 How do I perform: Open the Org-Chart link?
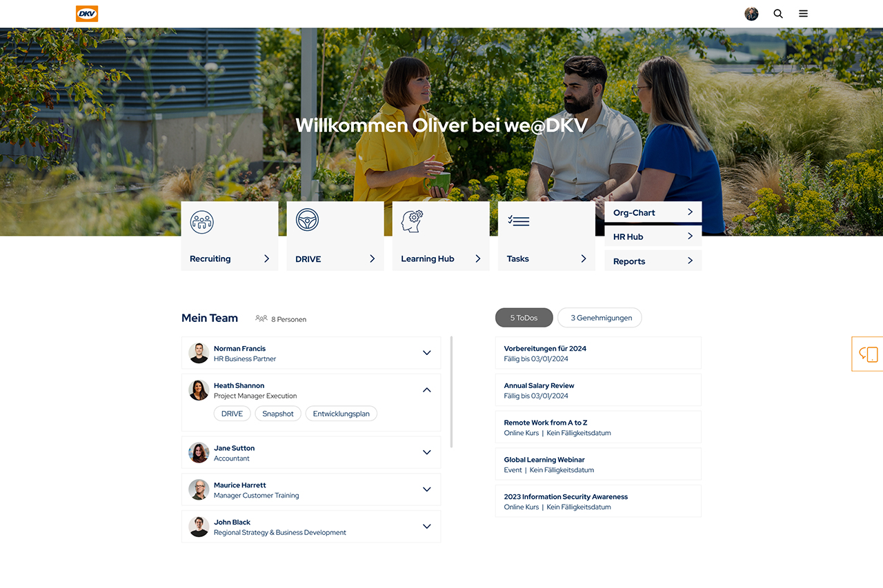(653, 212)
